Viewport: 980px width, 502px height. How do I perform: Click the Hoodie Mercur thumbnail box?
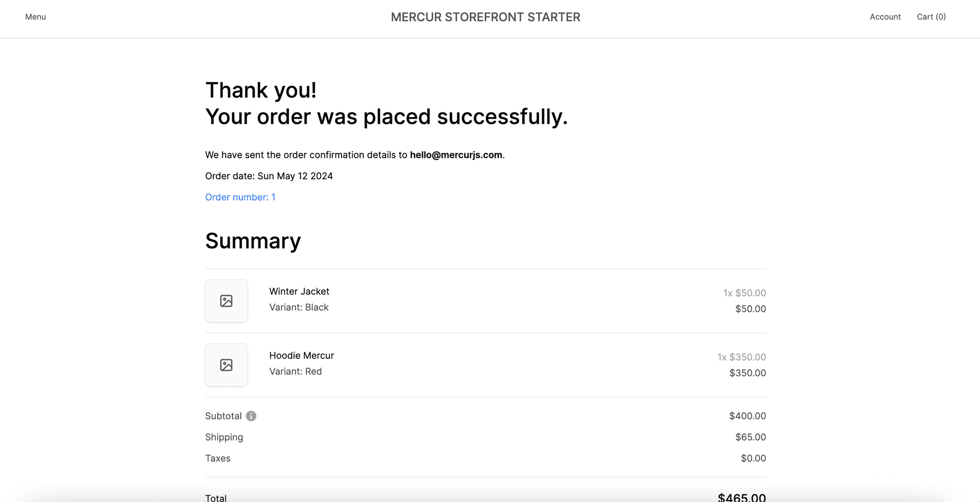[226, 365]
